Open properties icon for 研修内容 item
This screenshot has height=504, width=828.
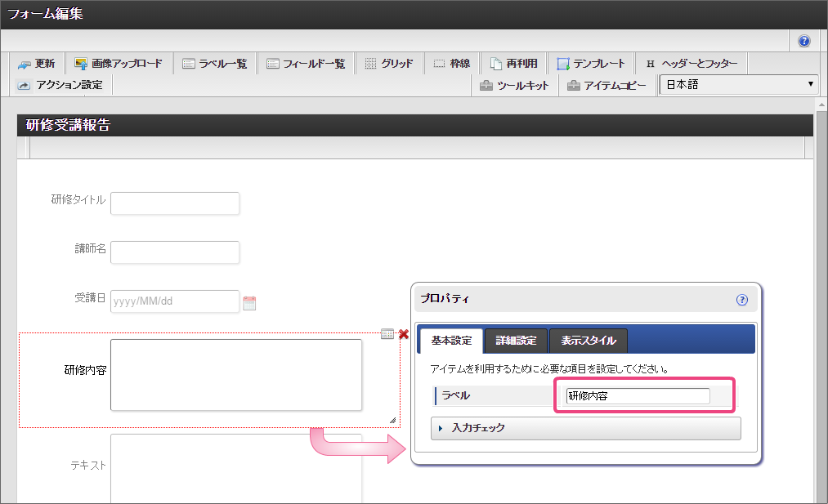pos(387,334)
